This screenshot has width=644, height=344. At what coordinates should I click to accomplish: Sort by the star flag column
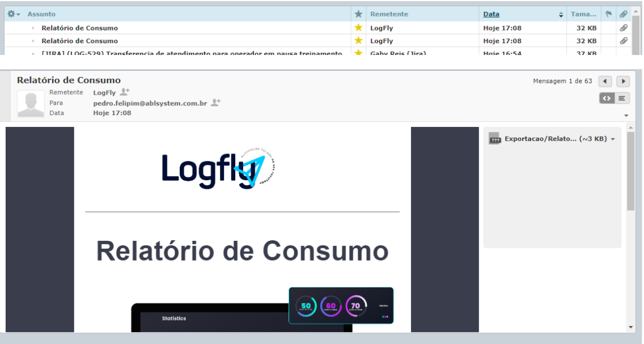[x=358, y=14]
